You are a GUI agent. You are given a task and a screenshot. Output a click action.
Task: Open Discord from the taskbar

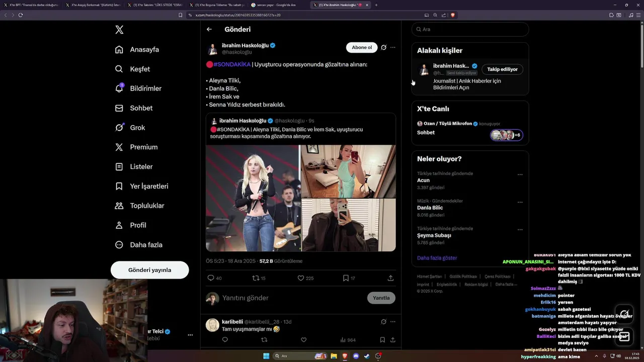pos(356,356)
